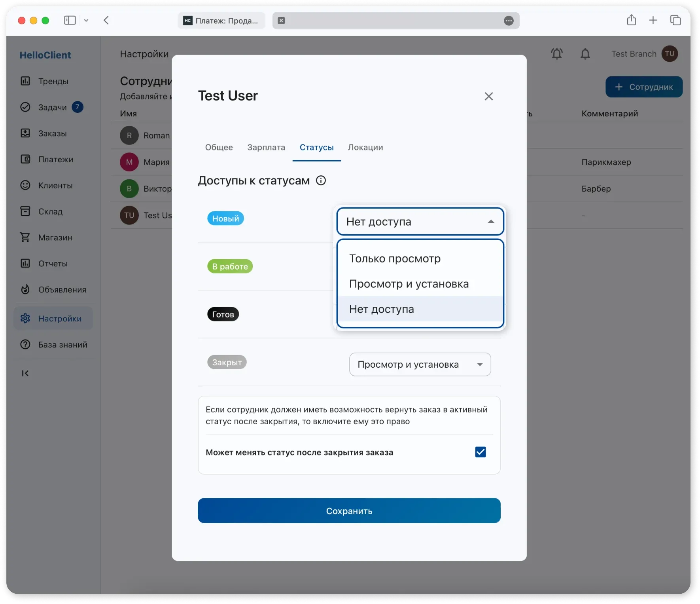Open a new browser tab with plus
Screen dimensions: 700x604
coord(653,20)
